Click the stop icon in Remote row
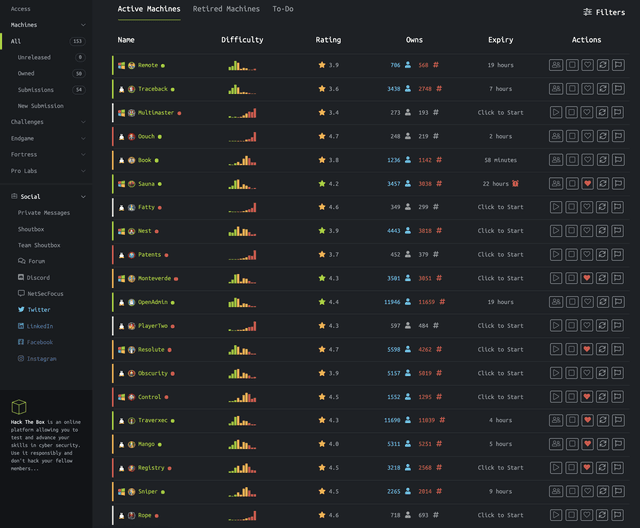Image resolution: width=640 pixels, height=528 pixels. (x=572, y=65)
